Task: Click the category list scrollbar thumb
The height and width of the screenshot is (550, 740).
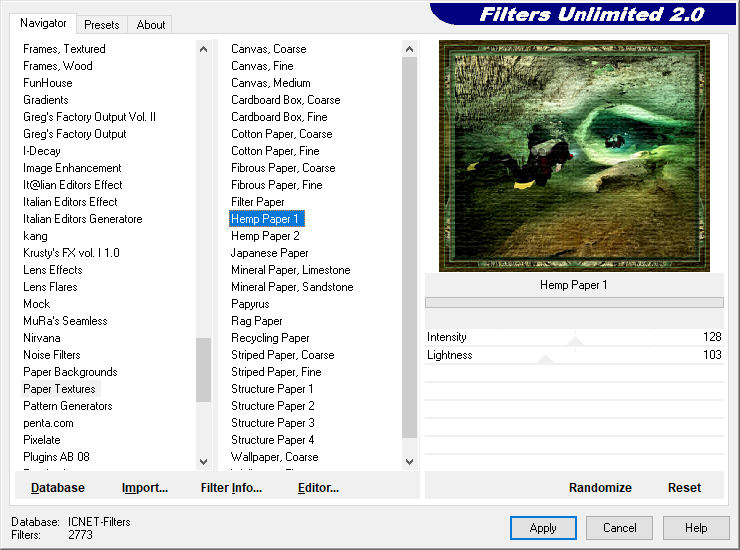Action: pos(203,370)
